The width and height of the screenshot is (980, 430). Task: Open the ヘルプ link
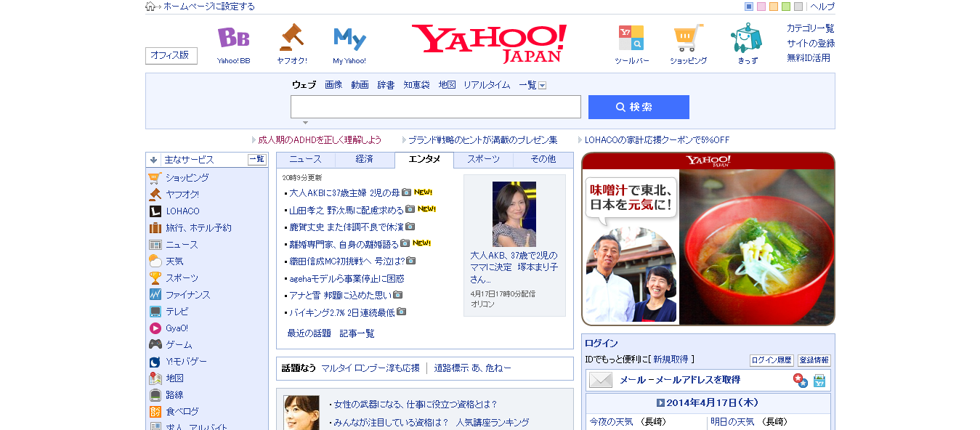point(822,7)
